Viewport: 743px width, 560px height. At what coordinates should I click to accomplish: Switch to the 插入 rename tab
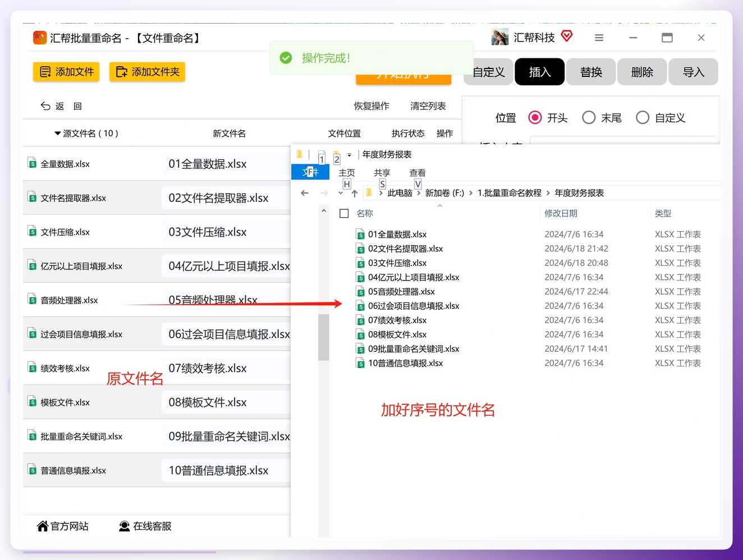tap(540, 72)
